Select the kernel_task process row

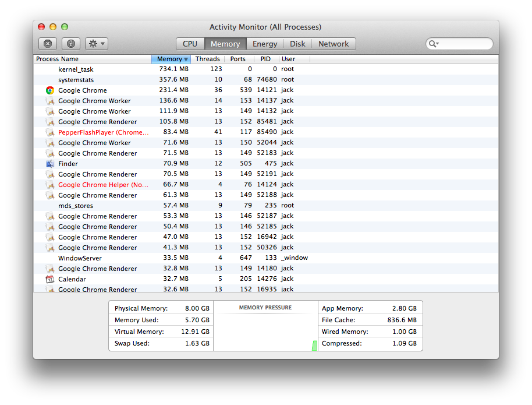click(x=266, y=69)
